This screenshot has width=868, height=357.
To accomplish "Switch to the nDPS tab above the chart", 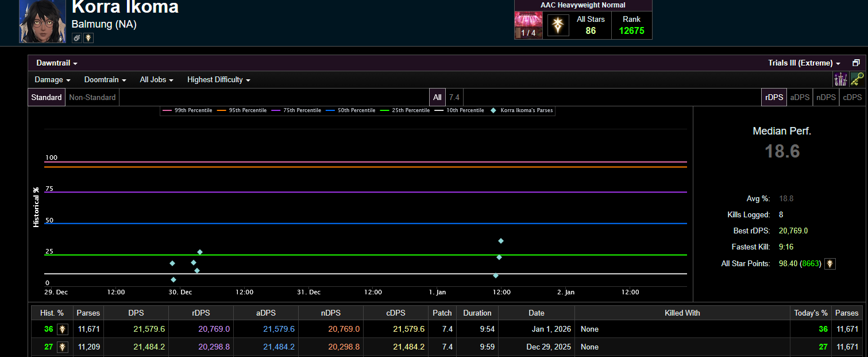I will (826, 97).
